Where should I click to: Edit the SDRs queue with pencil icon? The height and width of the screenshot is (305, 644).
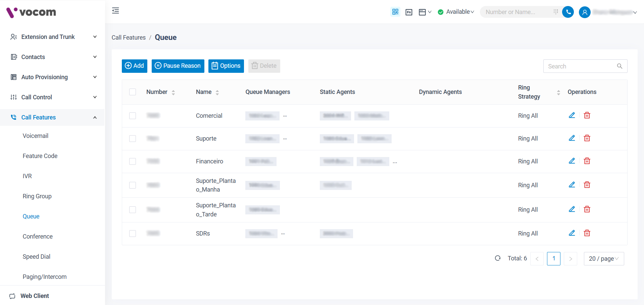(x=572, y=233)
